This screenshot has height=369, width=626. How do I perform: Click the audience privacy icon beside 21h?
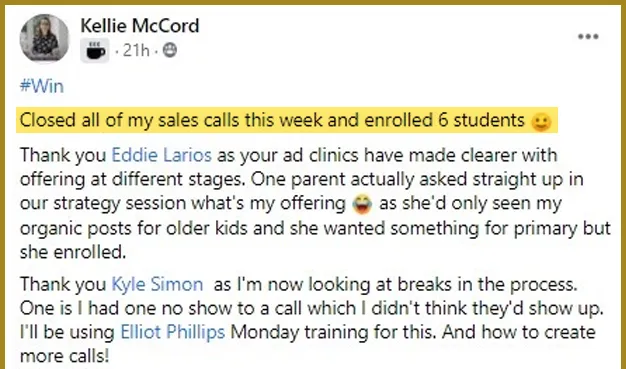(x=170, y=50)
